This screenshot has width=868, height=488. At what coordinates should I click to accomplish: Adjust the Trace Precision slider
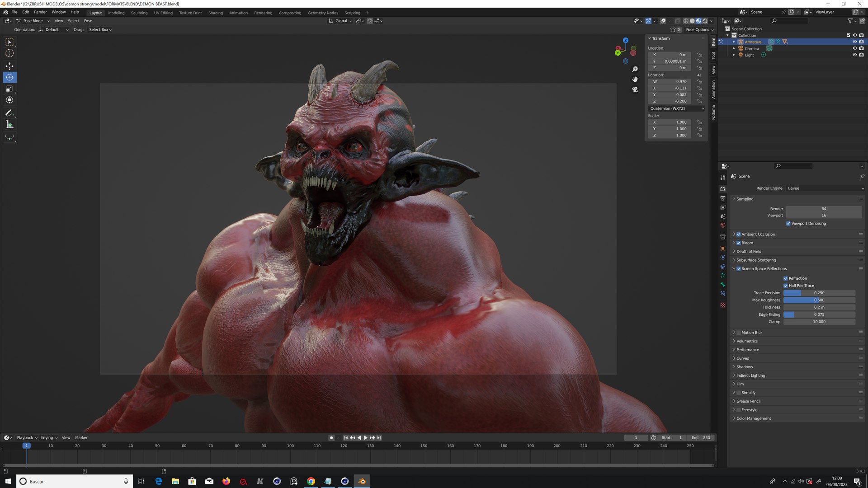[819, 293]
